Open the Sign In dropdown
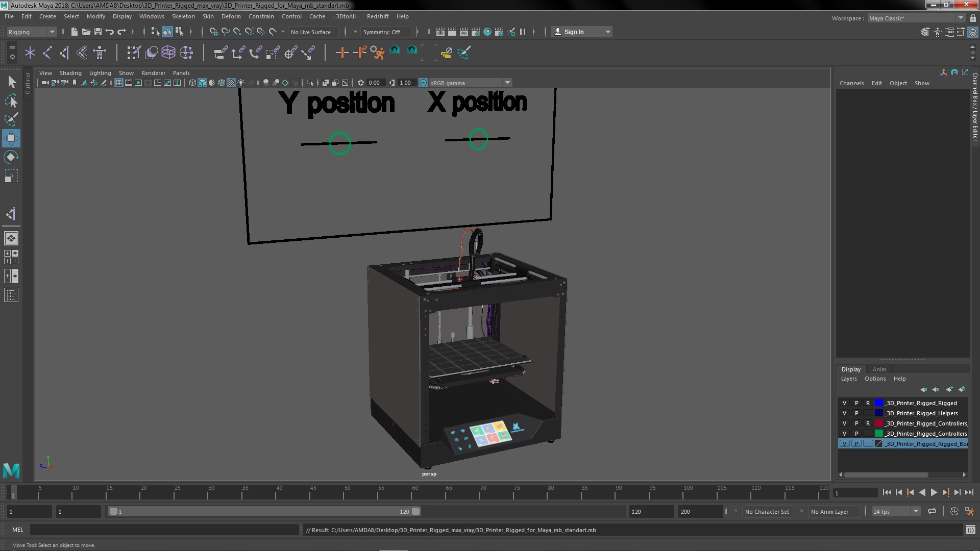980x551 pixels. point(582,32)
